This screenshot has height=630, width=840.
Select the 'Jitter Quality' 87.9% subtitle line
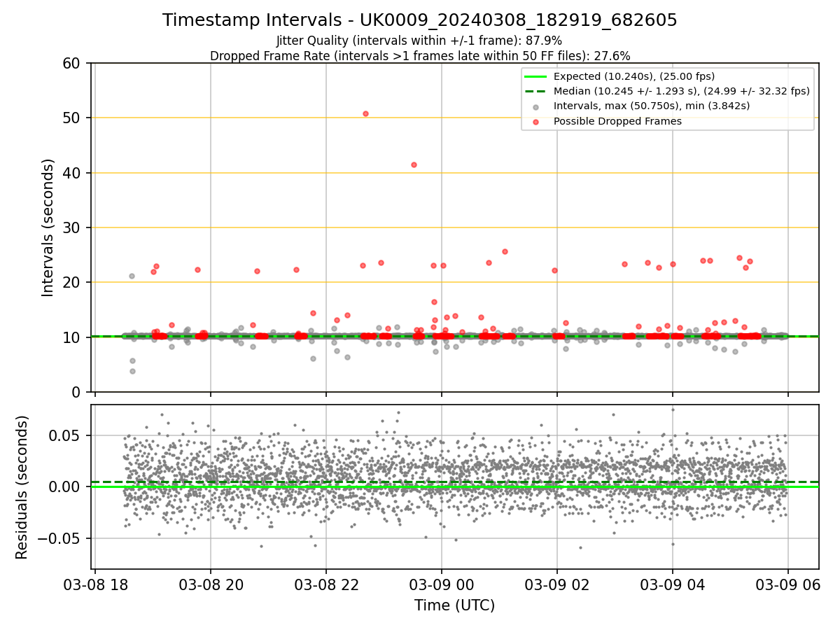(420, 41)
